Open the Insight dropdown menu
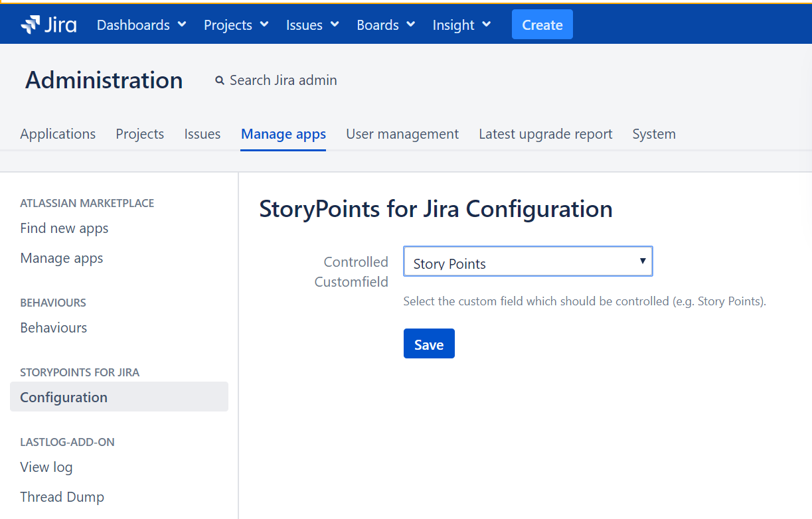812x519 pixels. (x=461, y=25)
